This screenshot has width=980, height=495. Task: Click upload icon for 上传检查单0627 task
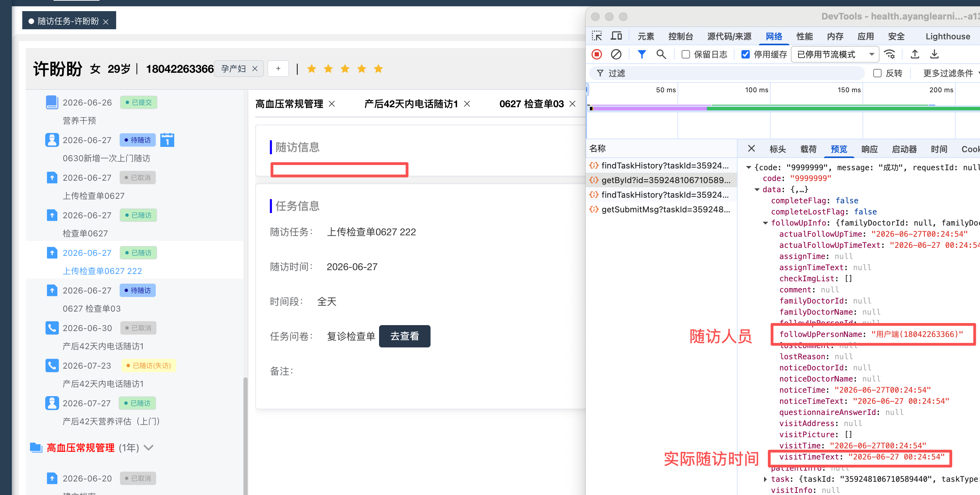click(x=52, y=178)
